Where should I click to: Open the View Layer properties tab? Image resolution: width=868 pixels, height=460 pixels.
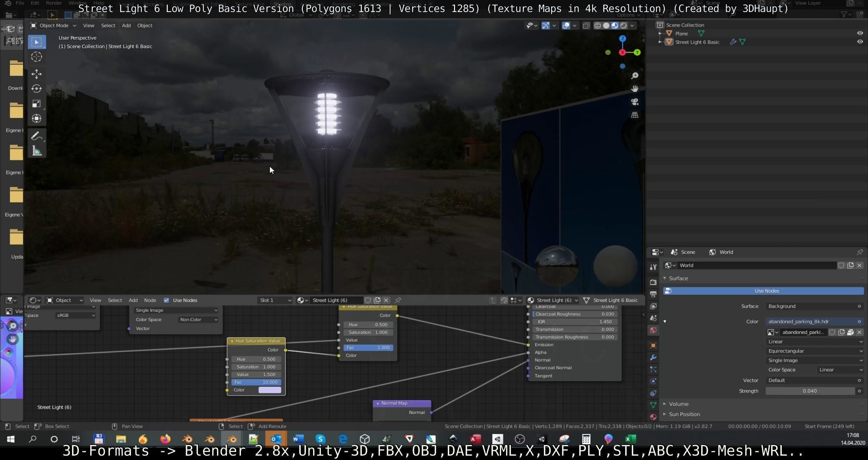[653, 306]
